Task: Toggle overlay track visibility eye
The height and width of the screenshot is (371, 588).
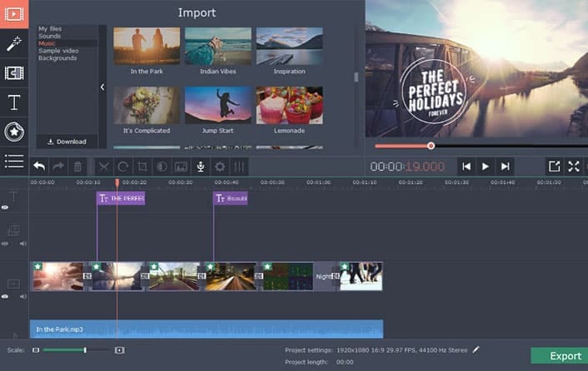Action: point(6,244)
